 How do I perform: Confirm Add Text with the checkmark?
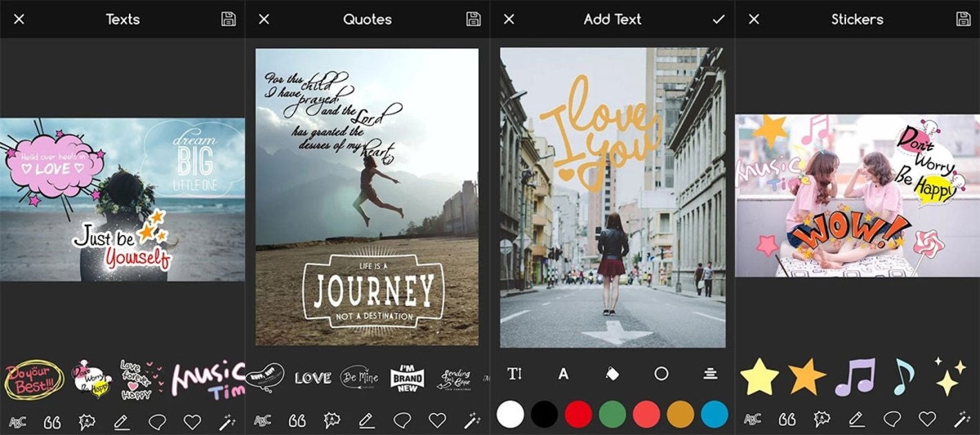tap(718, 19)
